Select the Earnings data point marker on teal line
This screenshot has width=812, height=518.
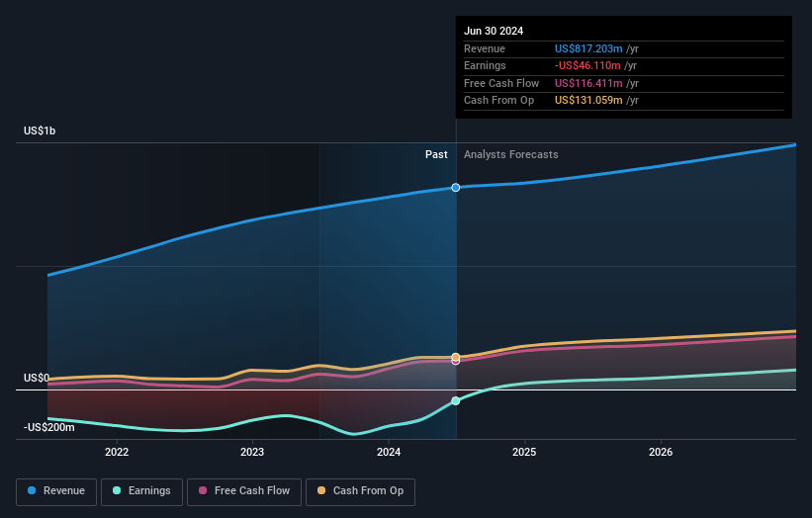[x=456, y=401]
